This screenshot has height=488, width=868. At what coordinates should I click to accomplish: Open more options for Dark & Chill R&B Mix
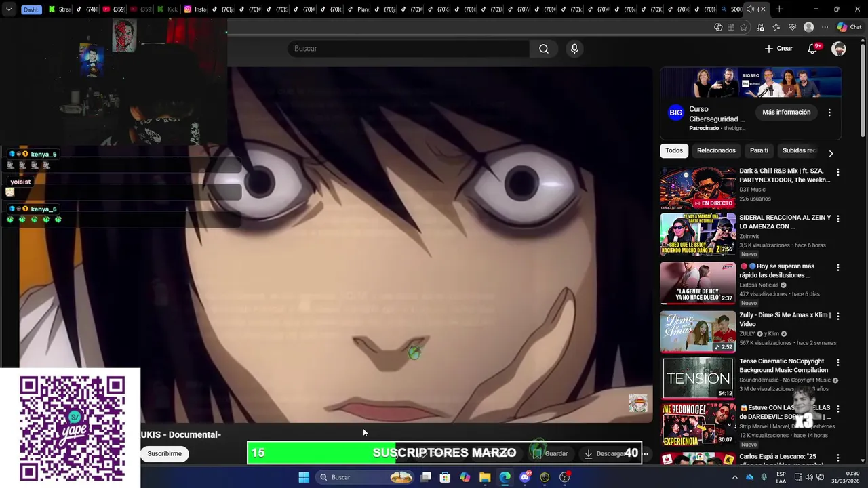pos(837,172)
